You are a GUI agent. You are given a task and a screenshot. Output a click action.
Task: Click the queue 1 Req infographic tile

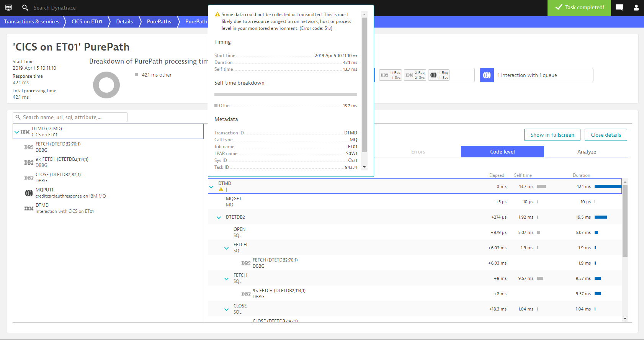pos(439,75)
